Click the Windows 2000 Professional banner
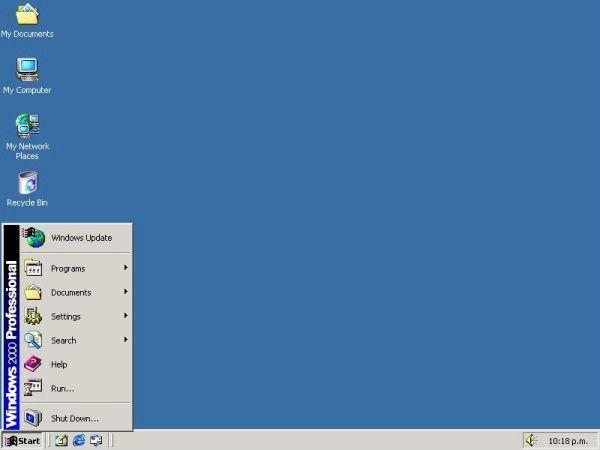This screenshot has width=600, height=450. point(11,327)
